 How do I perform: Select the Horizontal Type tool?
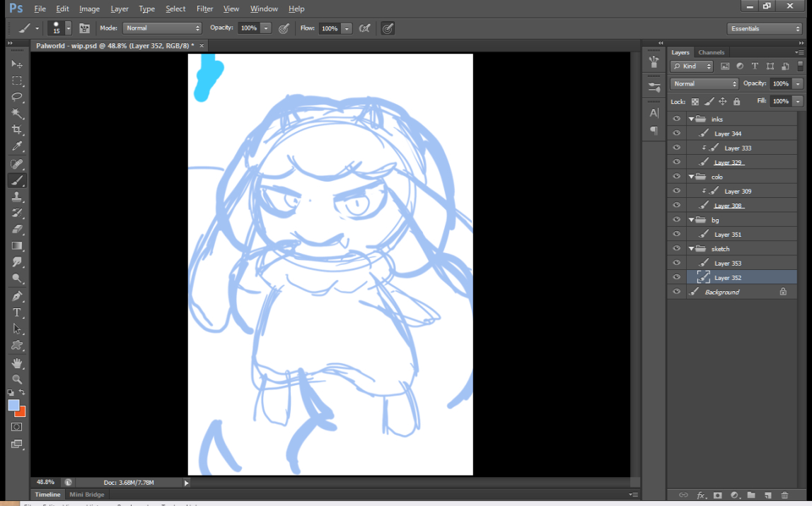coord(17,312)
